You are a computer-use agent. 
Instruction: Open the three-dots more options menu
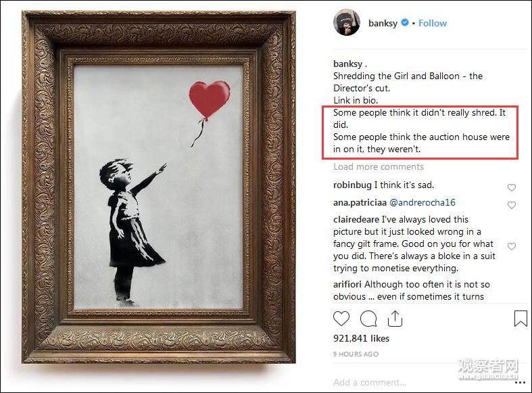[x=520, y=382]
